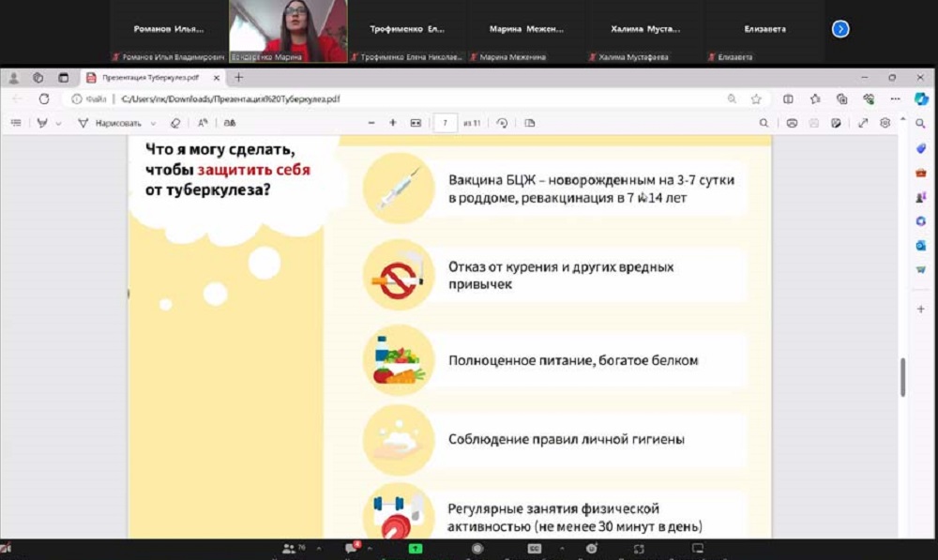Toggle the PDF table of contents sidebar
The image size is (938, 560).
(x=16, y=123)
